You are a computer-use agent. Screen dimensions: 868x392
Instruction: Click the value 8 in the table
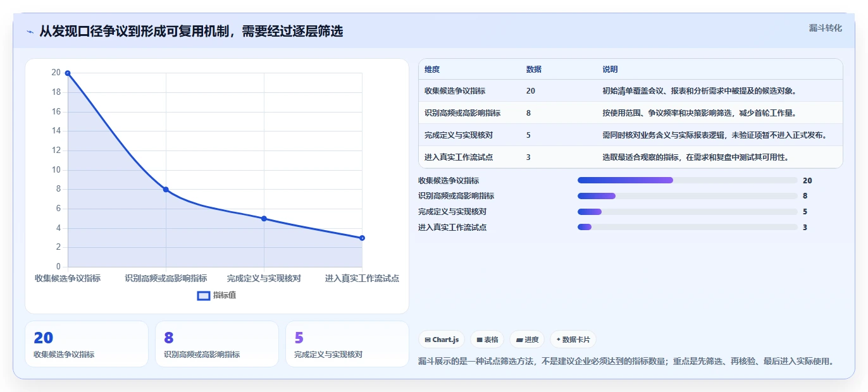(528, 113)
